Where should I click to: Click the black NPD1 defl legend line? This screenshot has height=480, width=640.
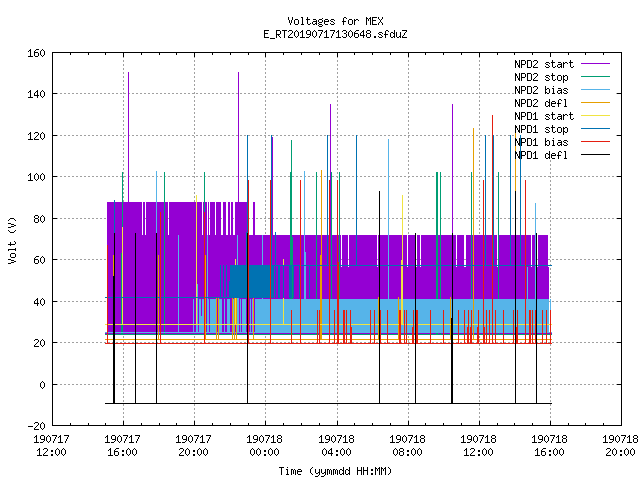tap(596, 155)
